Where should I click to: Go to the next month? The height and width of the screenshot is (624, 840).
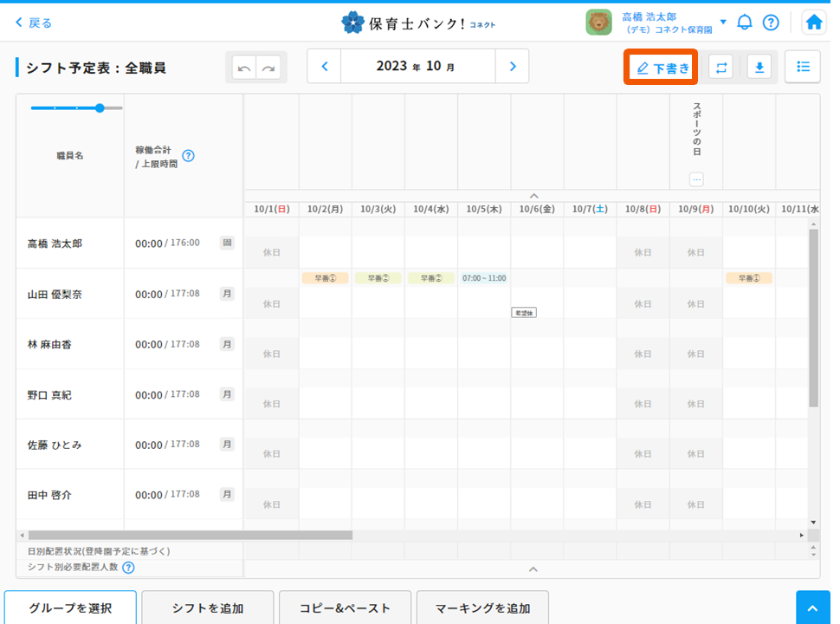point(512,66)
